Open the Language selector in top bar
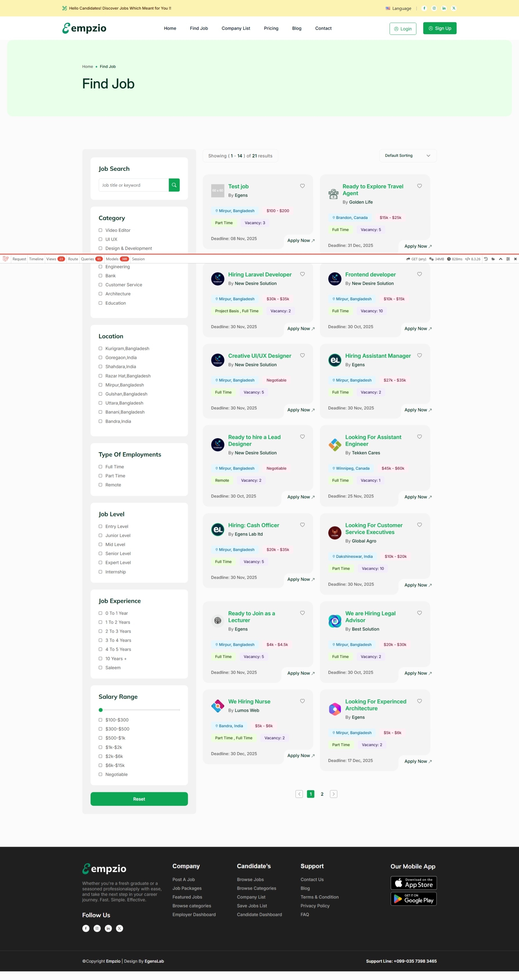Screen dimensions: 519x980 pos(398,8)
